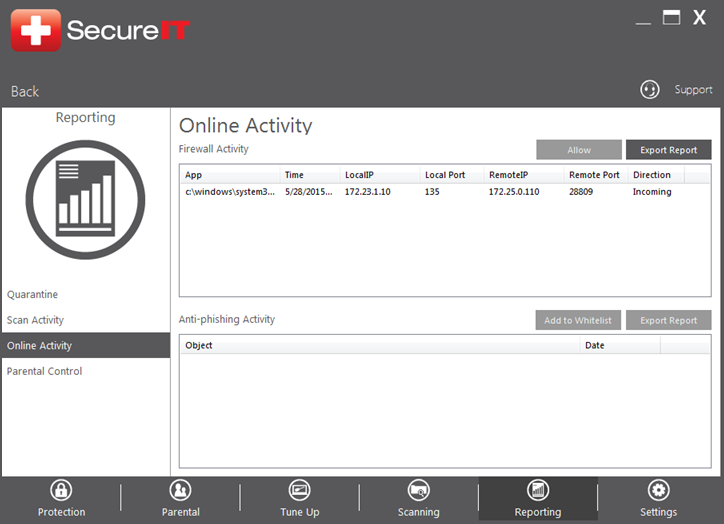Click the Support headset icon
The height and width of the screenshot is (524, 724).
[x=650, y=90]
